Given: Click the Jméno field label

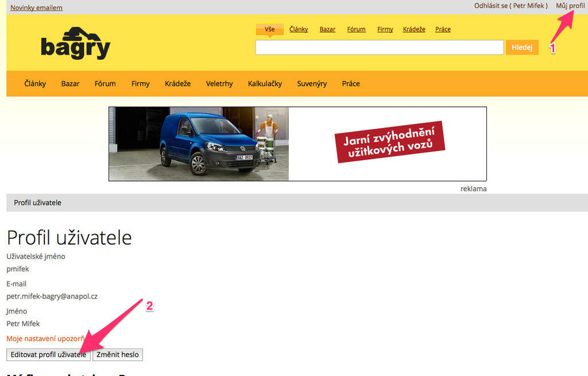Looking at the screenshot, I should coord(17,311).
